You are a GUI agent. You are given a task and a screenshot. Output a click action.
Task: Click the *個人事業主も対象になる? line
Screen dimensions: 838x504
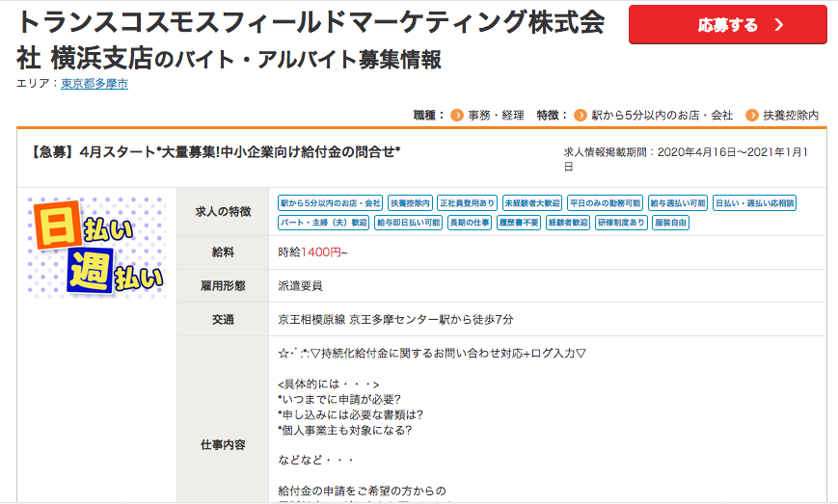(x=345, y=430)
